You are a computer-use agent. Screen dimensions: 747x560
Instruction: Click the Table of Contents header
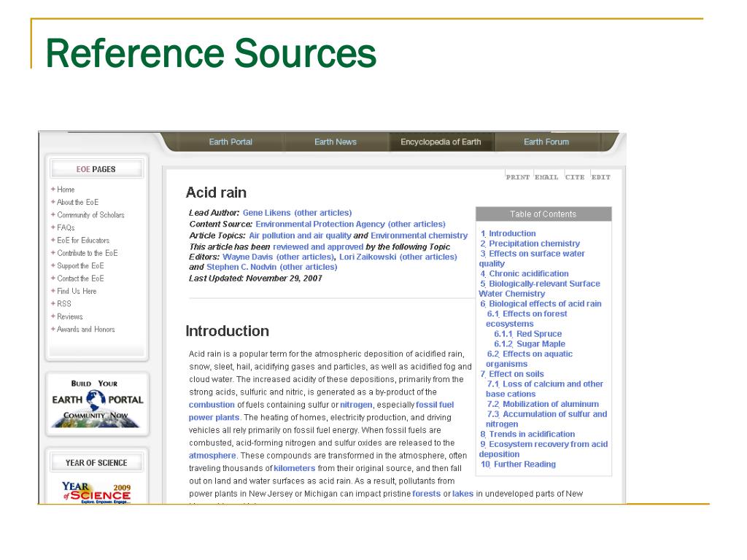click(x=543, y=214)
